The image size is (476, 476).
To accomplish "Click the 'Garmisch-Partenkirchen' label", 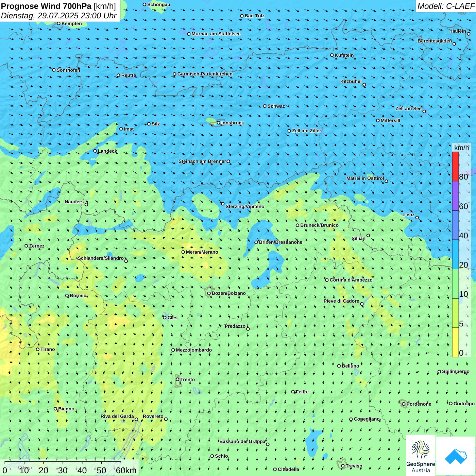I will 205,74.
